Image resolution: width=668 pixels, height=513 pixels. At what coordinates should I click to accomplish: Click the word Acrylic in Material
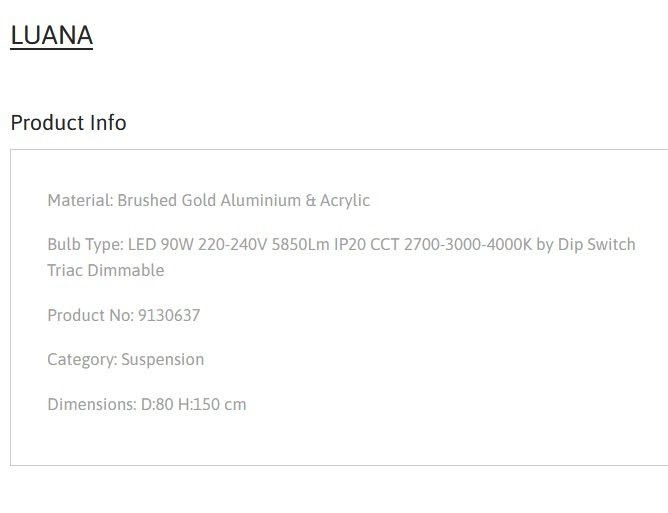click(x=345, y=200)
